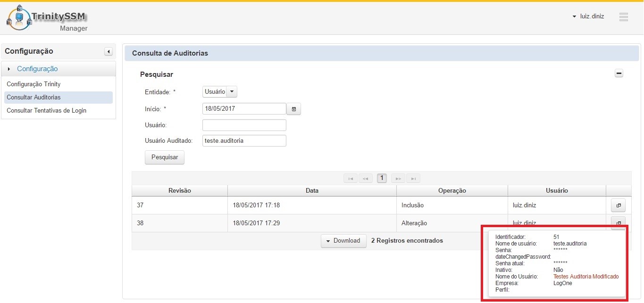This screenshot has width=644, height=303.
Task: Click the TrinitySSM Manager logo
Action: coord(47,19)
